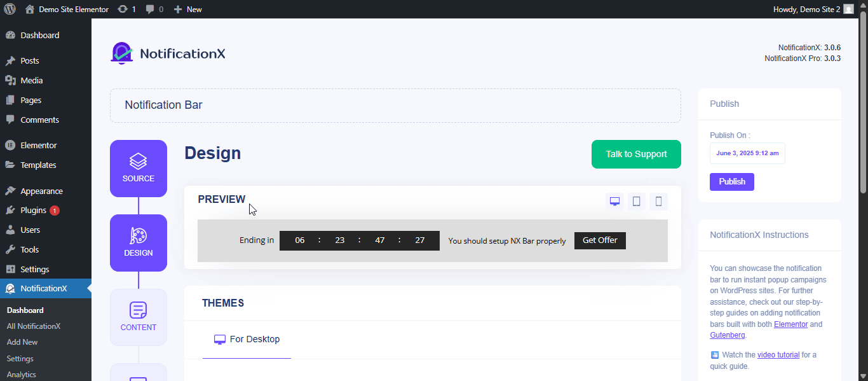This screenshot has height=381, width=868.
Task: Open the comments bubble in admin bar
Action: click(x=154, y=9)
